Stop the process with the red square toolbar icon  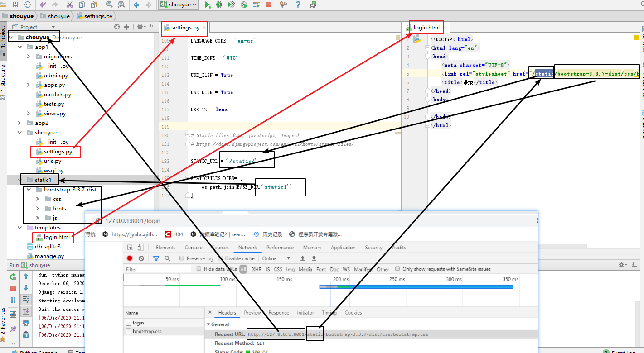pyautogui.click(x=268, y=5)
